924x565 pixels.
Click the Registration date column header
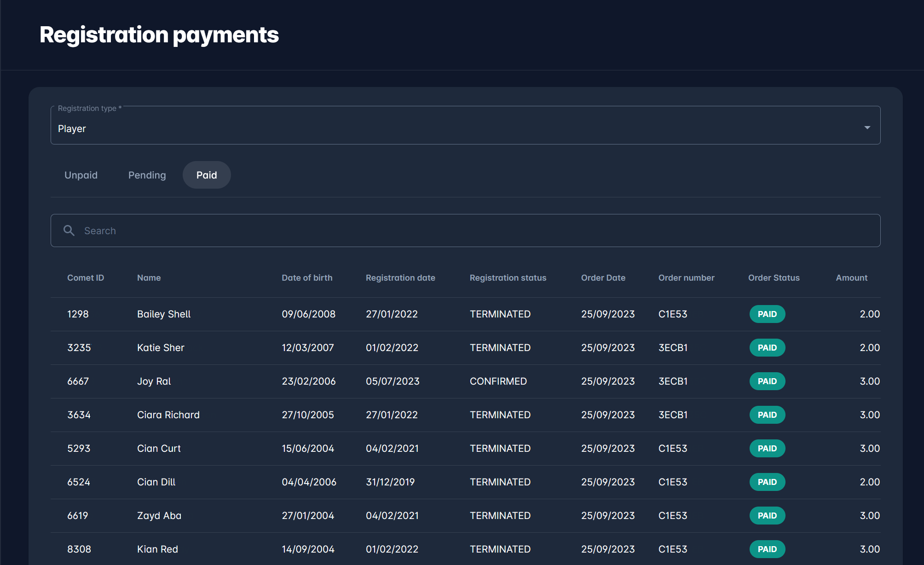pyautogui.click(x=400, y=277)
